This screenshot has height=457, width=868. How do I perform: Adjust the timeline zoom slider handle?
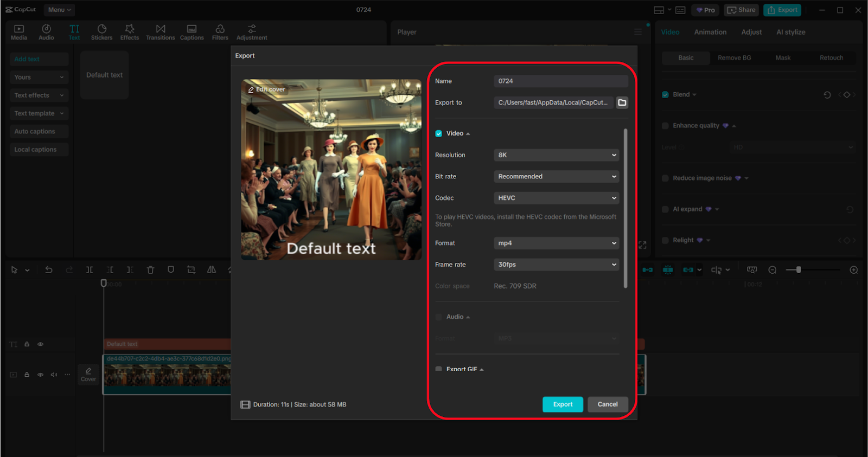(799, 270)
